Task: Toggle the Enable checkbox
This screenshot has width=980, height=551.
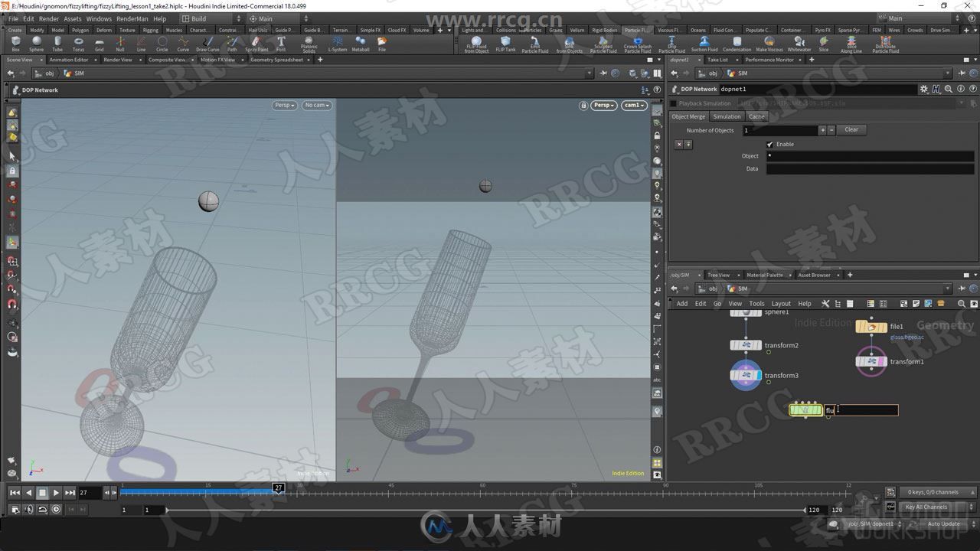Action: [770, 144]
